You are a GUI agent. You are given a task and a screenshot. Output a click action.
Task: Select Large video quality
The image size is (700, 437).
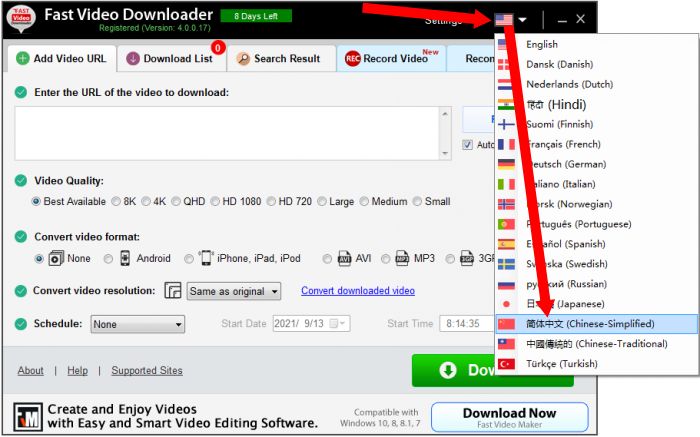tap(322, 201)
